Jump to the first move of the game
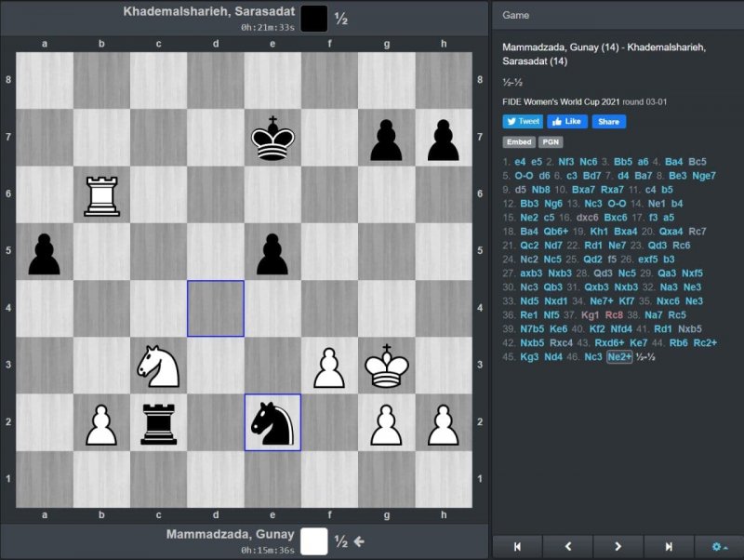Screen dimensions: 744x560 (517, 546)
